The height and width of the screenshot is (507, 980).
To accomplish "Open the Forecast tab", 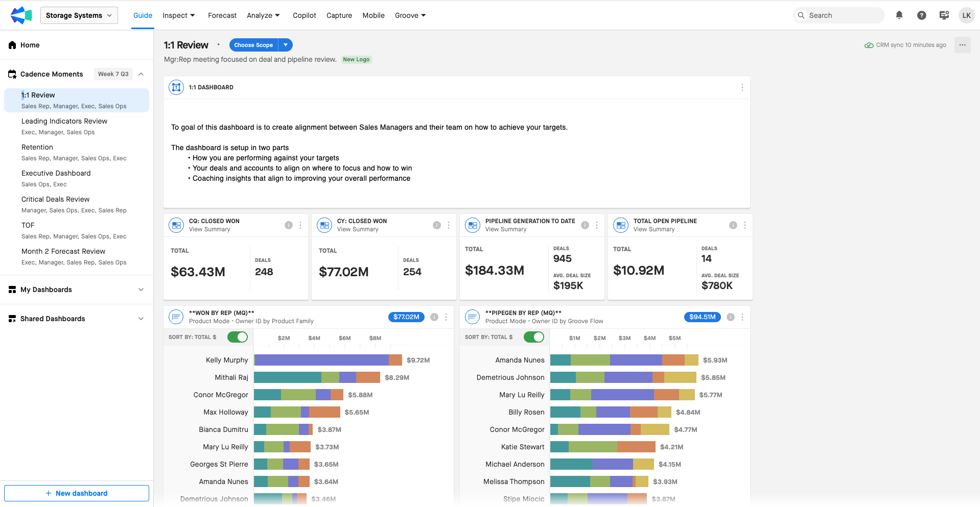I will tap(222, 15).
